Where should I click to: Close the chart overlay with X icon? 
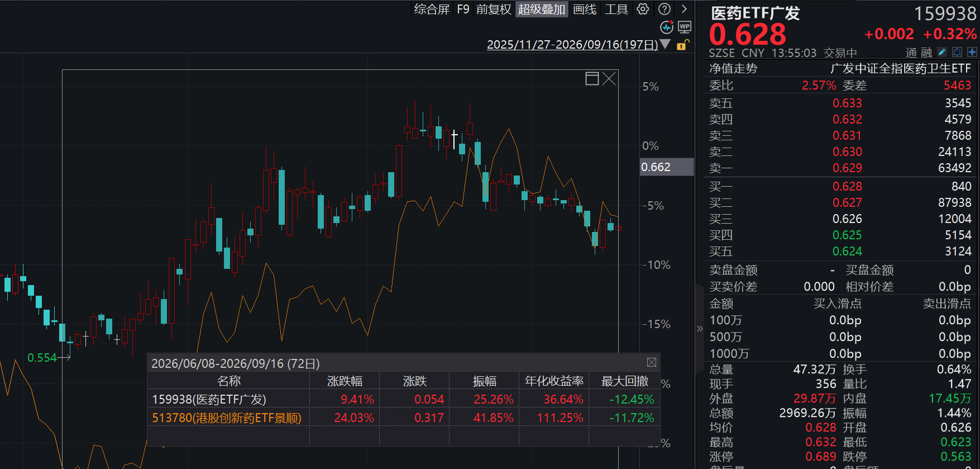(x=609, y=78)
